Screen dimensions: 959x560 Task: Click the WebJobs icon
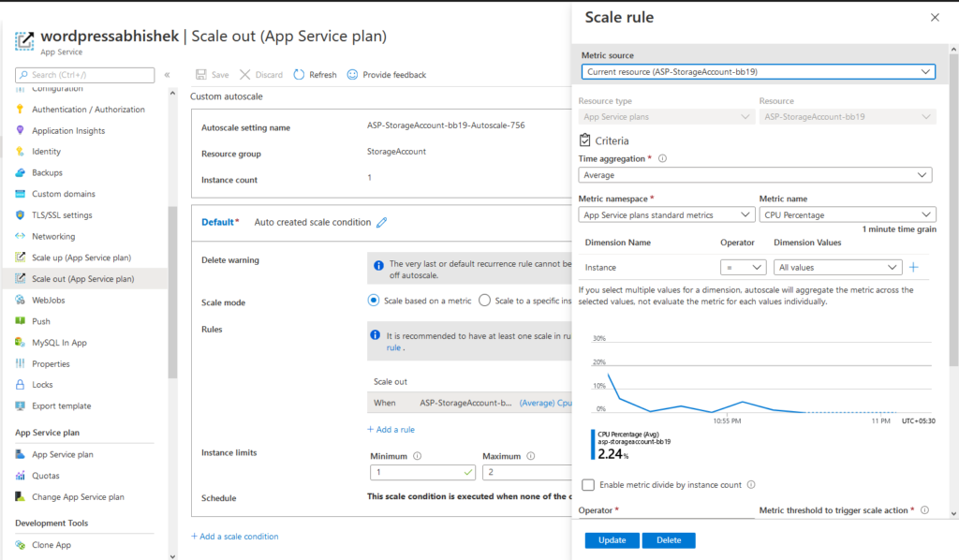(x=21, y=300)
